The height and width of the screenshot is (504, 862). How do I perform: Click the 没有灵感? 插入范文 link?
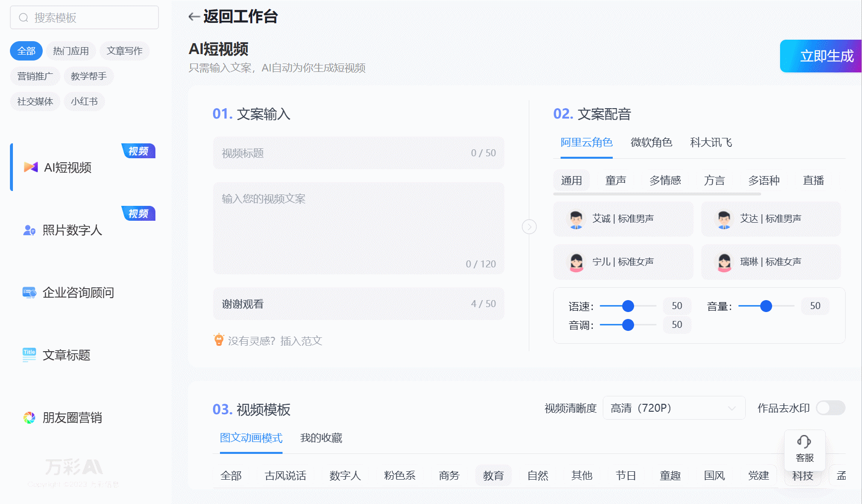coord(275,341)
